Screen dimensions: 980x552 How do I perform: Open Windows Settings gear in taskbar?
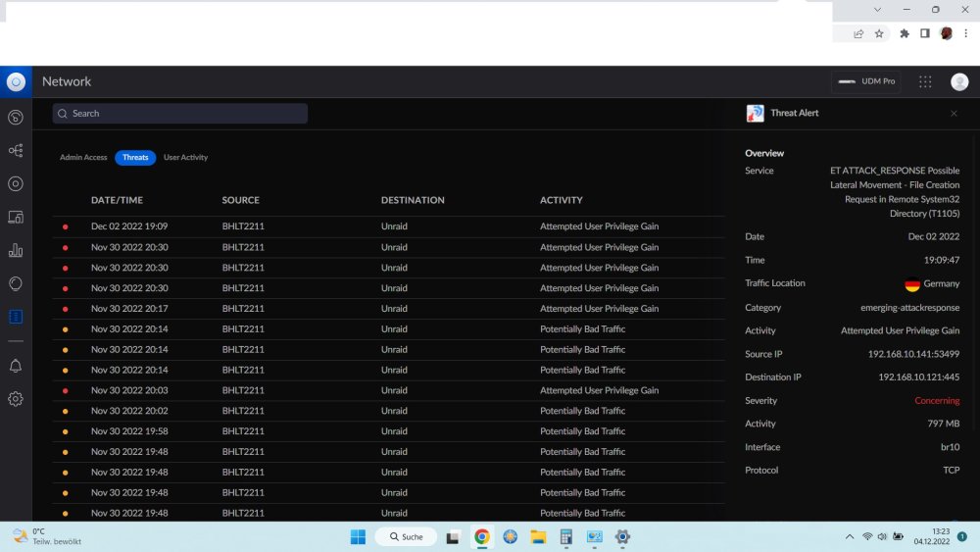[x=622, y=537]
